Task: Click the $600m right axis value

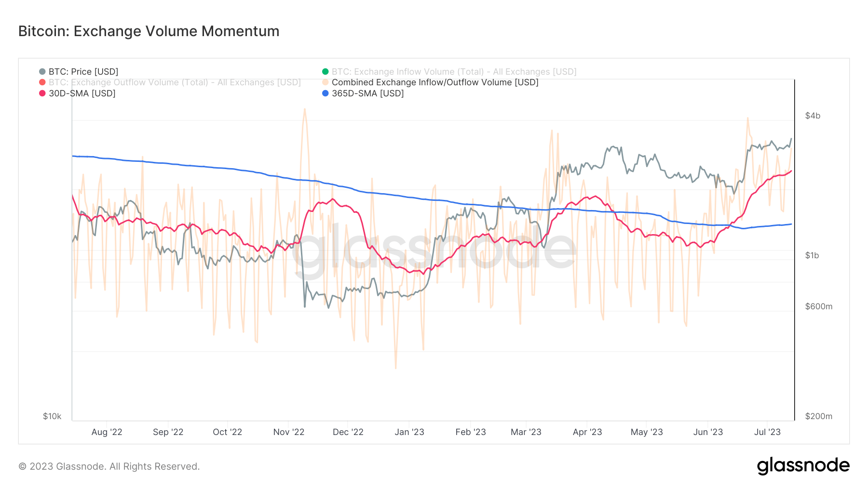Action: 819,306
